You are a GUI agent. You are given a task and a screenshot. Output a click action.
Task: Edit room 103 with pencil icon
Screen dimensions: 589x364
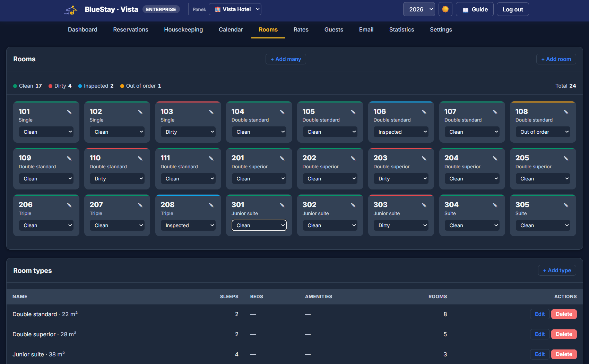[211, 112]
